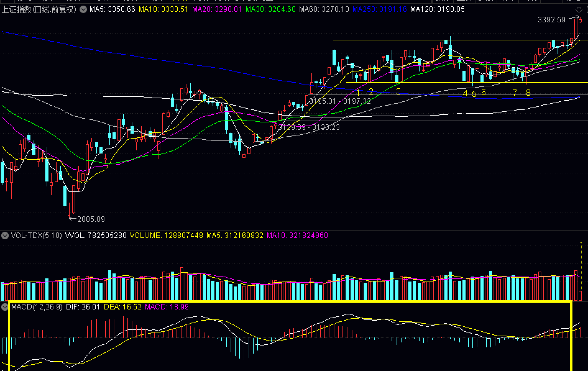Select the MA10: 3333.51 label
The image size is (588, 371).
163,9
